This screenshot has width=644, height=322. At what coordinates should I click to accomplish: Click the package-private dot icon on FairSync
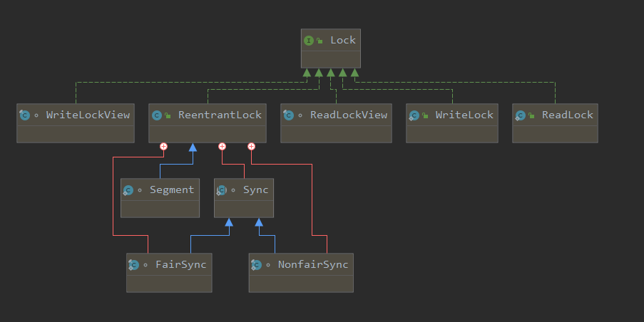pos(145,266)
